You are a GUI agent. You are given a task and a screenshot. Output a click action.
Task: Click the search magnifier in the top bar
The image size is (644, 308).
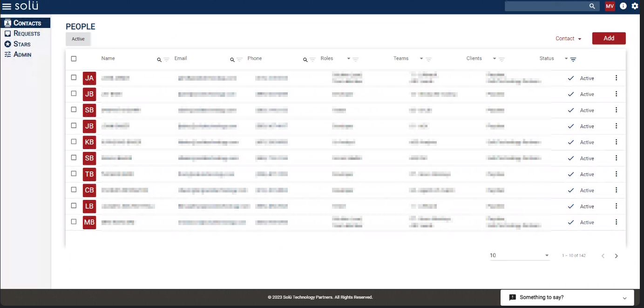(x=592, y=6)
